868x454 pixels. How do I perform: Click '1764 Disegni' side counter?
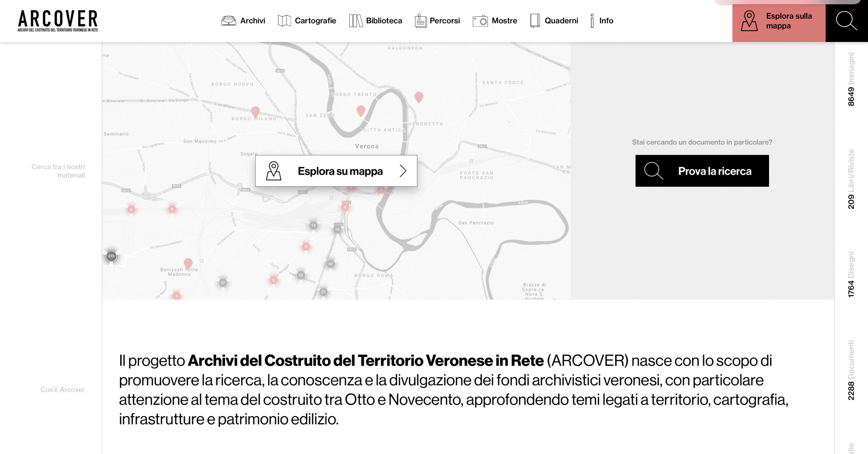click(x=851, y=274)
